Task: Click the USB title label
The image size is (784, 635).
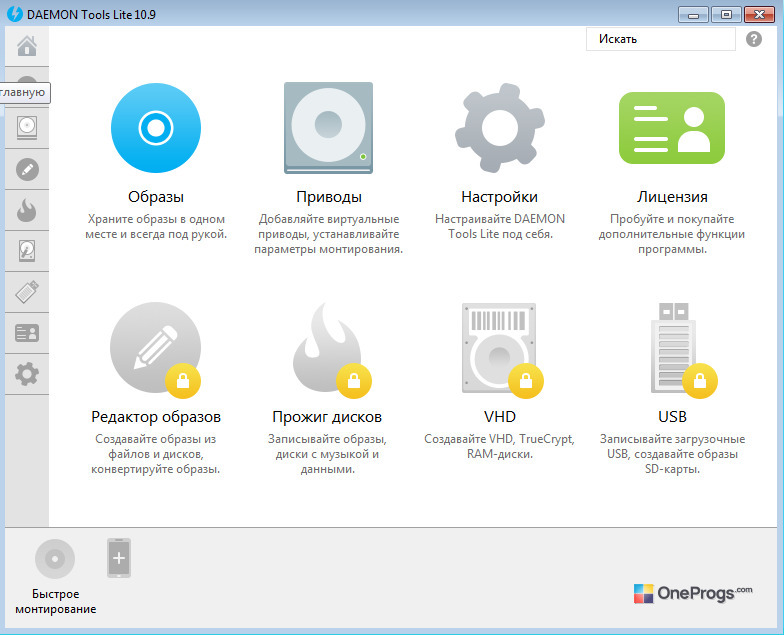Action: coord(672,416)
